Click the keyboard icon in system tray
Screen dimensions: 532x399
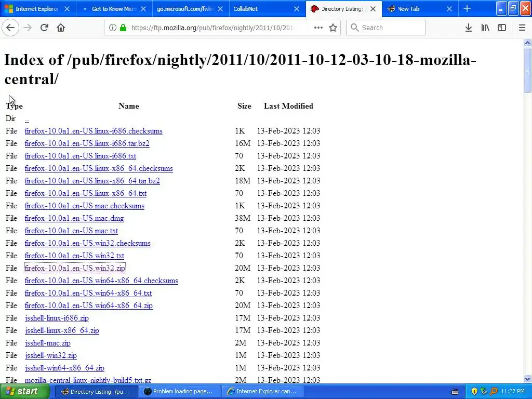point(455,392)
